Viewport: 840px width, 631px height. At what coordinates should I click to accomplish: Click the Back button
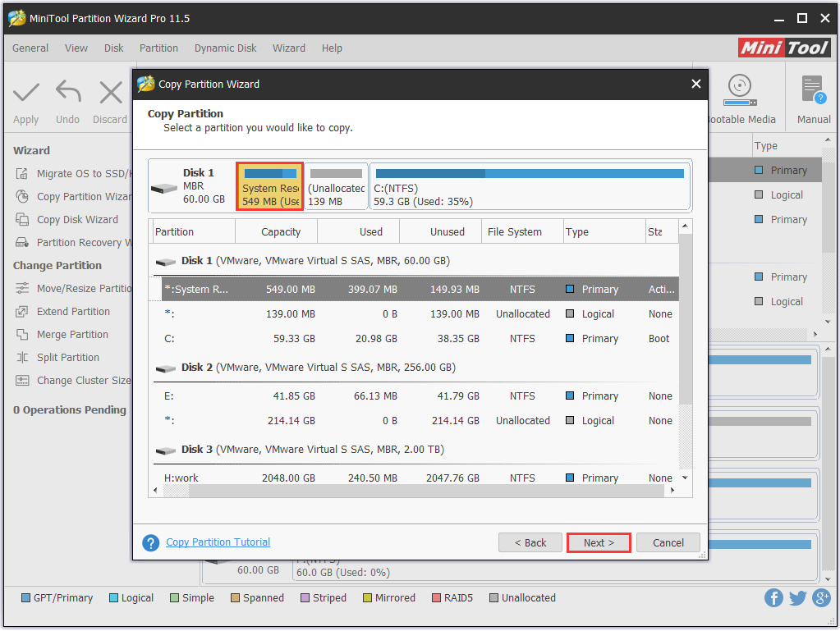(530, 542)
